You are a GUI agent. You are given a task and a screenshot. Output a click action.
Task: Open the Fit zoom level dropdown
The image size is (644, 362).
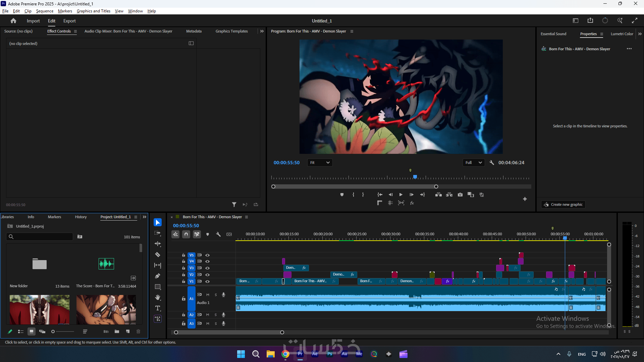coord(320,163)
